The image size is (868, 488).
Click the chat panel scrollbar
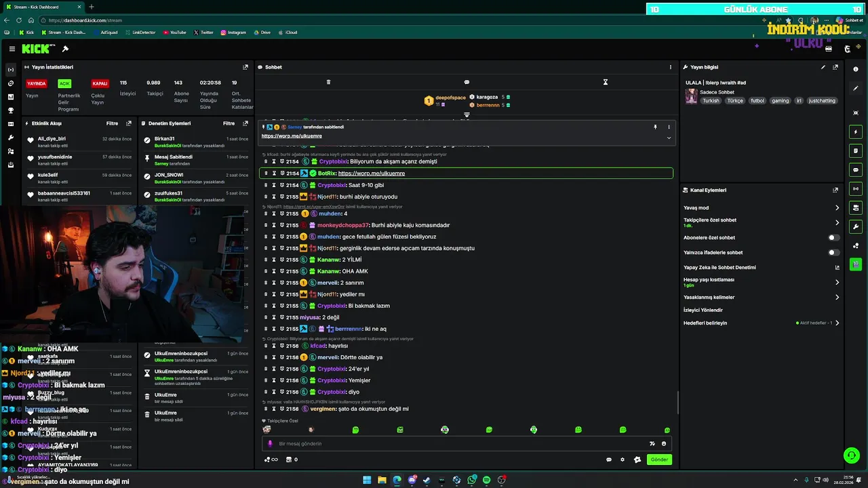pos(677,403)
